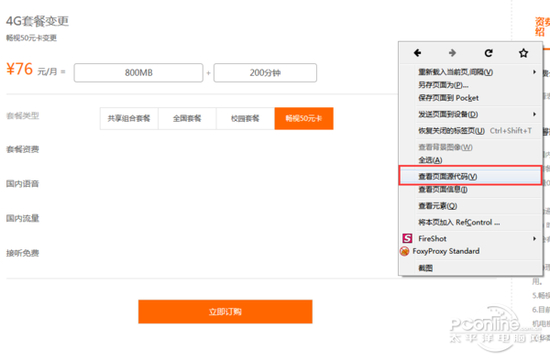Click the 4G套餐变更 heading
This screenshot has height=361, width=550.
tap(37, 21)
